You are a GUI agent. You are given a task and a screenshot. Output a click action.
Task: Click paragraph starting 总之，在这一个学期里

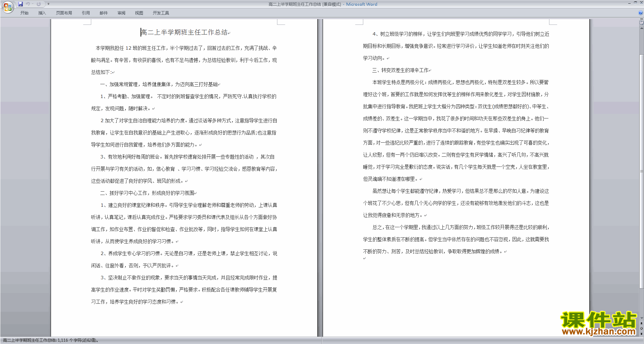456,239
